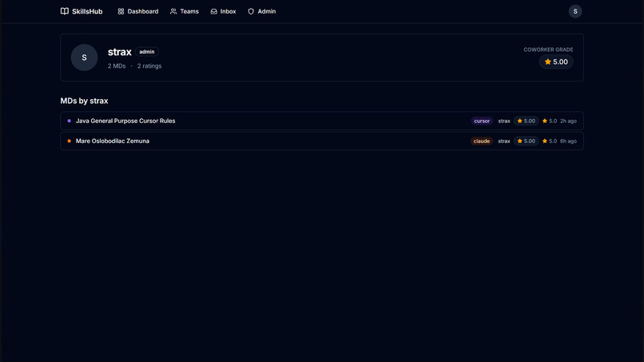Click the '2 MDs' count text
This screenshot has width=644, height=362.
pyautogui.click(x=117, y=66)
